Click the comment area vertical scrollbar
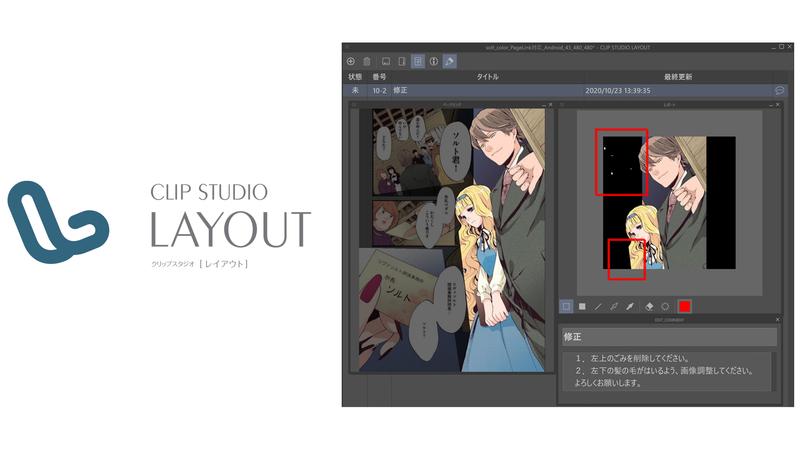 (x=774, y=371)
